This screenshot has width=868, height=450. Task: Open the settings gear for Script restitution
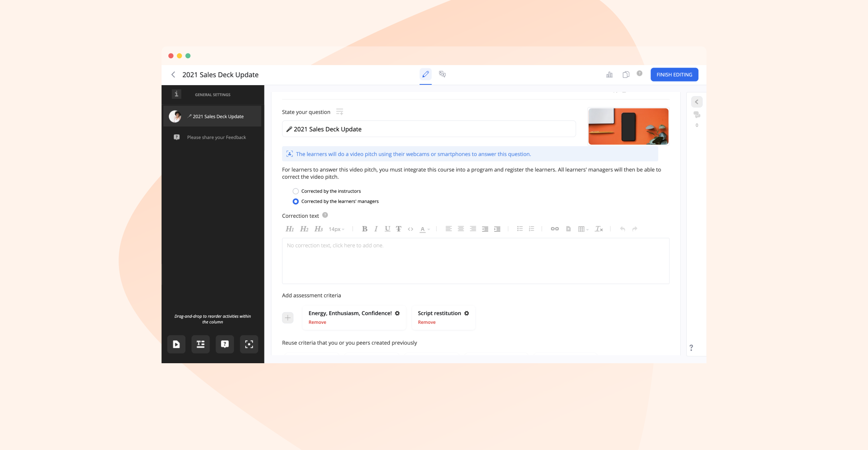(467, 313)
